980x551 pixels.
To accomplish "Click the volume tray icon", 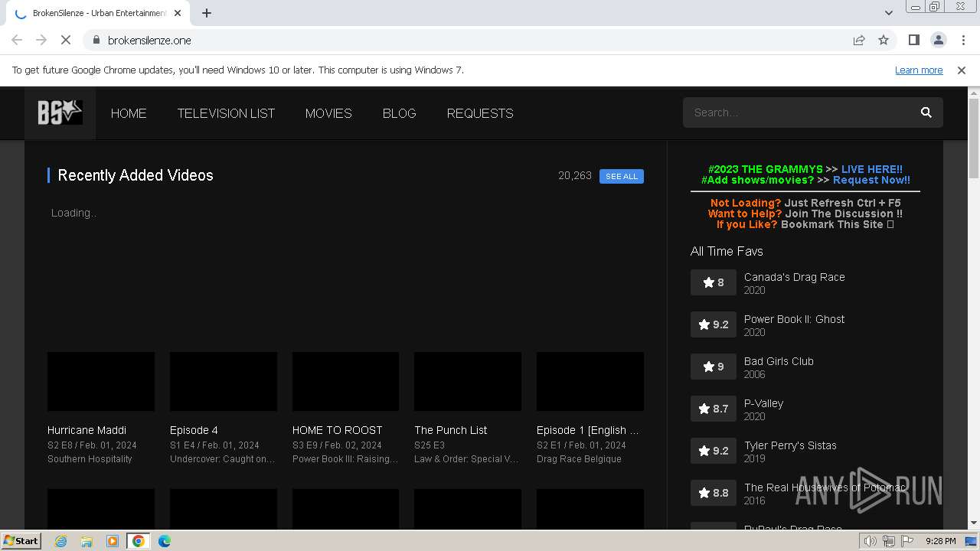I will [x=870, y=541].
